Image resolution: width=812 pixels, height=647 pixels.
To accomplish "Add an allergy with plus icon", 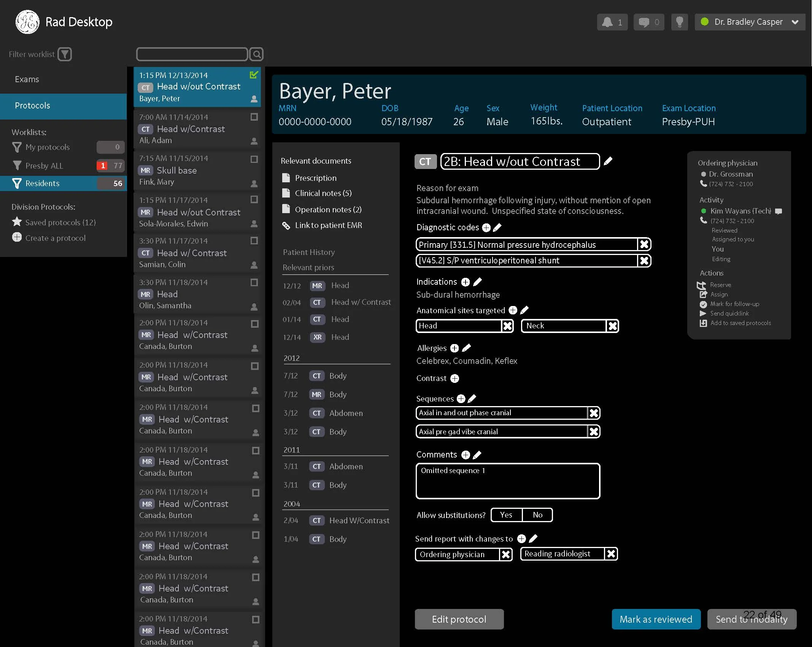I will pos(454,348).
